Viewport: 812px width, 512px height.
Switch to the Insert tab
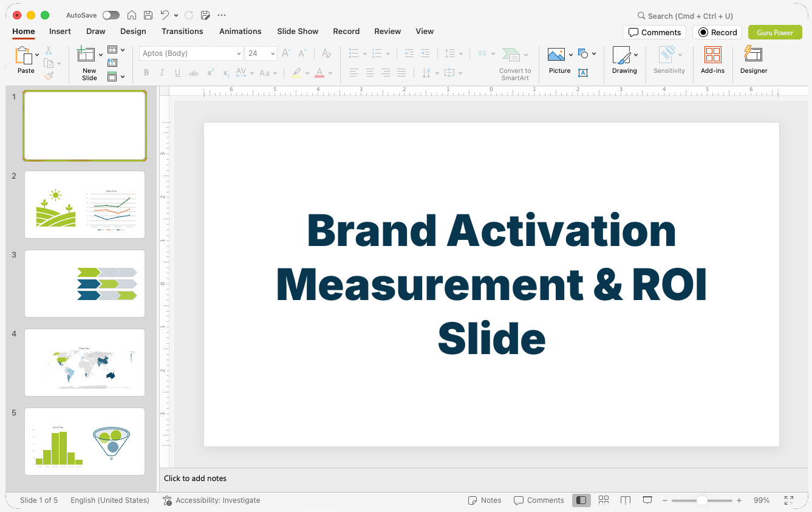coord(60,32)
